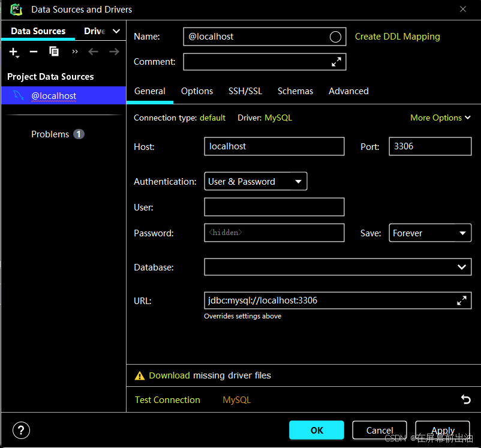Change the MySQL driver link
The height and width of the screenshot is (448, 481).
point(278,118)
